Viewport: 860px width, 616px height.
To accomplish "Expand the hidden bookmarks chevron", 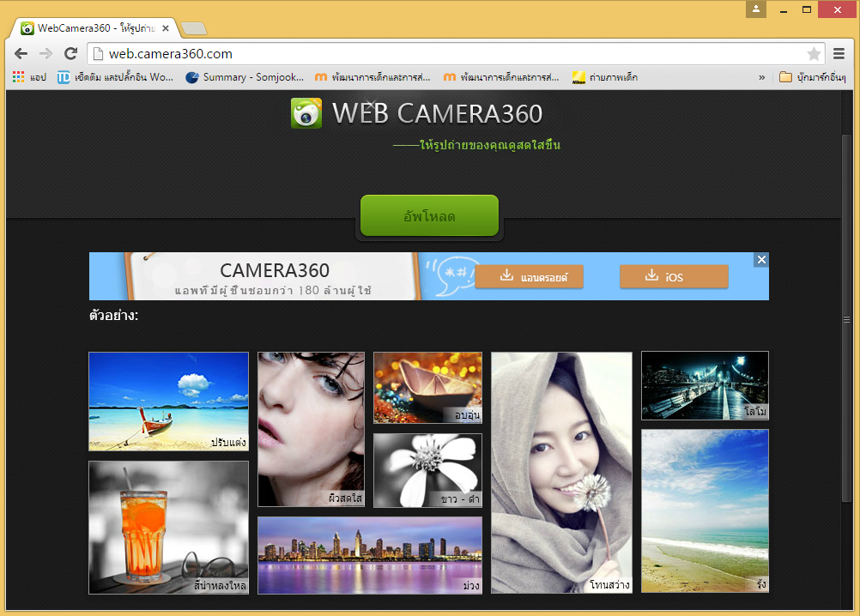I will tap(762, 77).
